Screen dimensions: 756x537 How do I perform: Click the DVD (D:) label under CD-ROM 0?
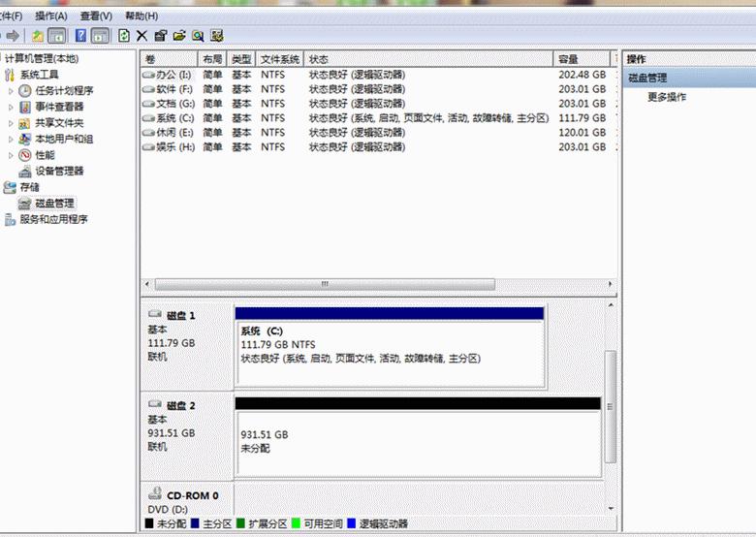click(x=168, y=510)
